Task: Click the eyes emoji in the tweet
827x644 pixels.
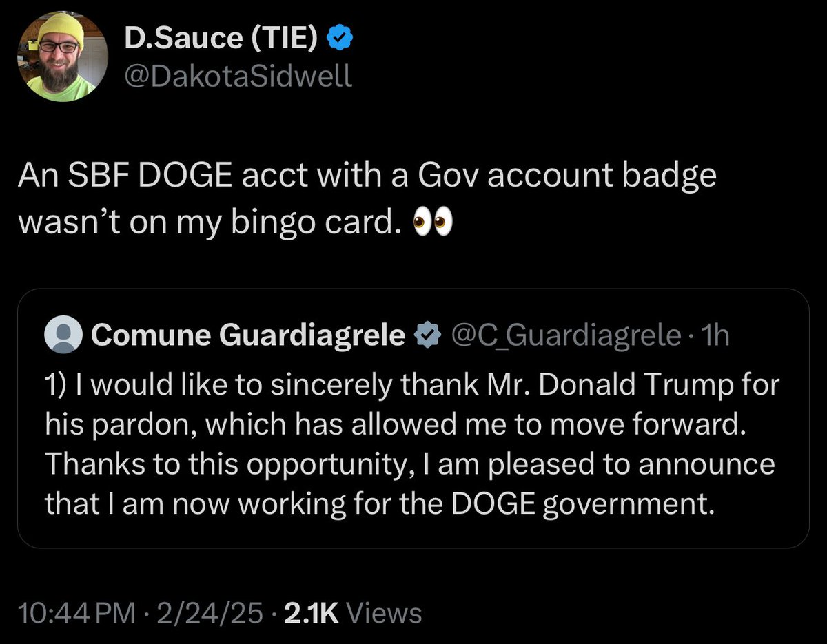Action: (x=432, y=224)
